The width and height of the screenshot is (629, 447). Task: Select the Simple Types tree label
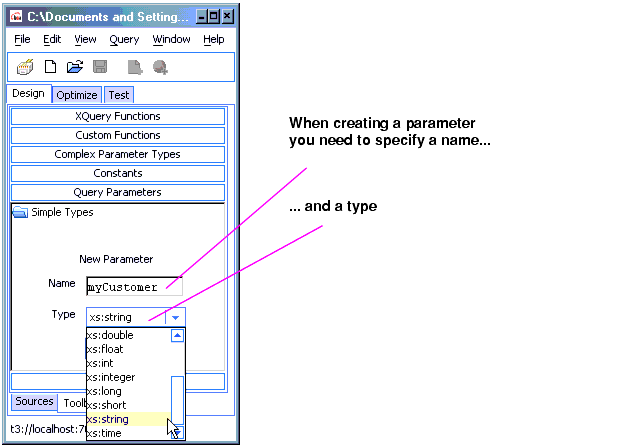(62, 212)
